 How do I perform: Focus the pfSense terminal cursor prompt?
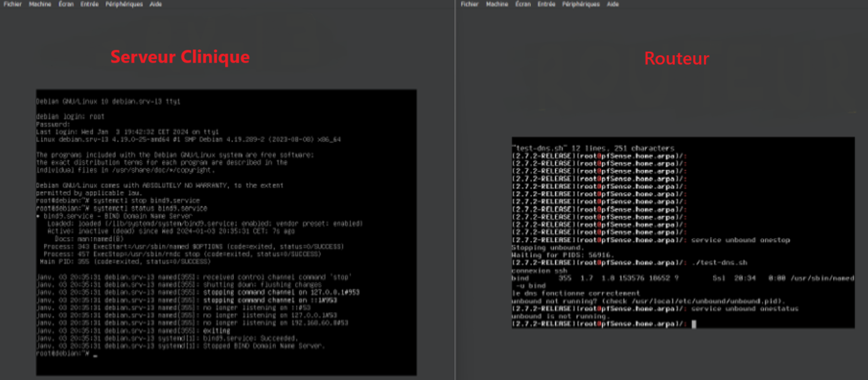(693, 324)
